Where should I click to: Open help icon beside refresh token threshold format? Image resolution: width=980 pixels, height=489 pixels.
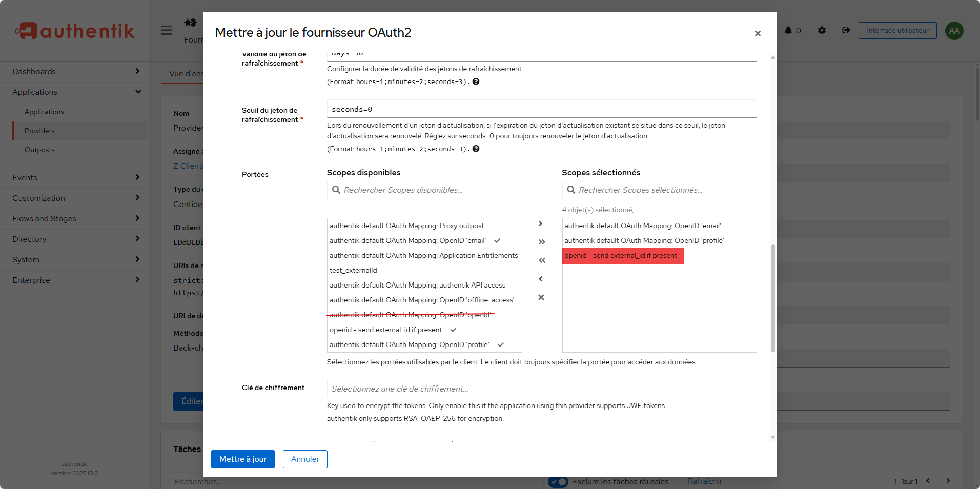476,149
